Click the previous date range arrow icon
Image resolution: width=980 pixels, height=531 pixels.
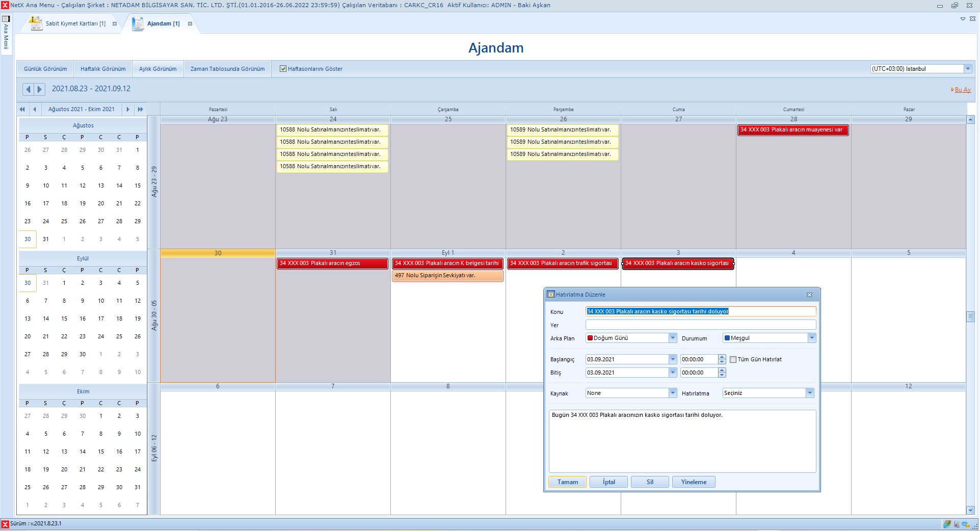tap(28, 89)
